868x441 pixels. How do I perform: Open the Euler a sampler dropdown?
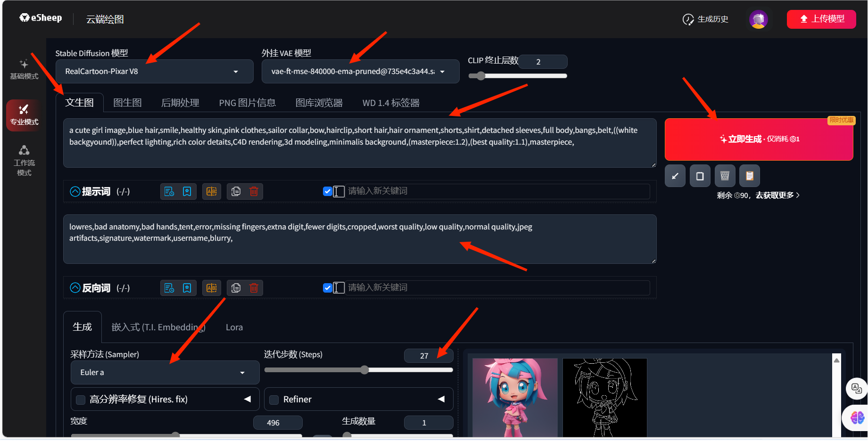tap(165, 373)
